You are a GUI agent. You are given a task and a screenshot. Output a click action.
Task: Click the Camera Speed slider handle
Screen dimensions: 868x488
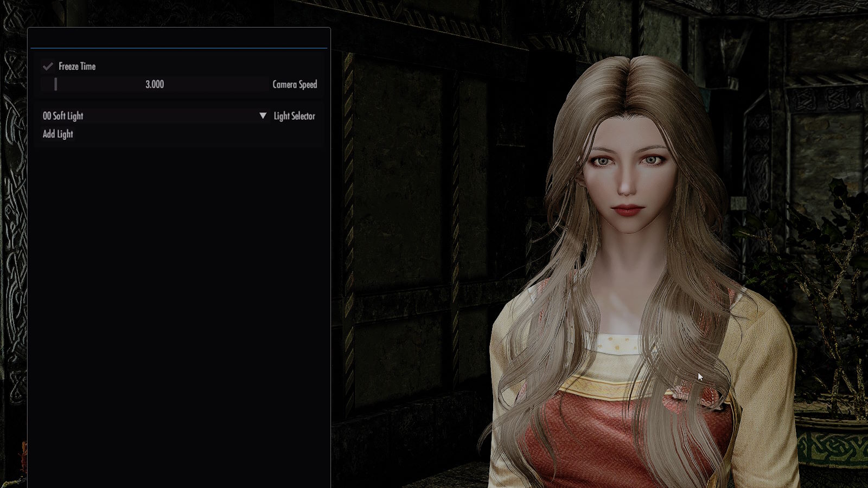click(55, 84)
